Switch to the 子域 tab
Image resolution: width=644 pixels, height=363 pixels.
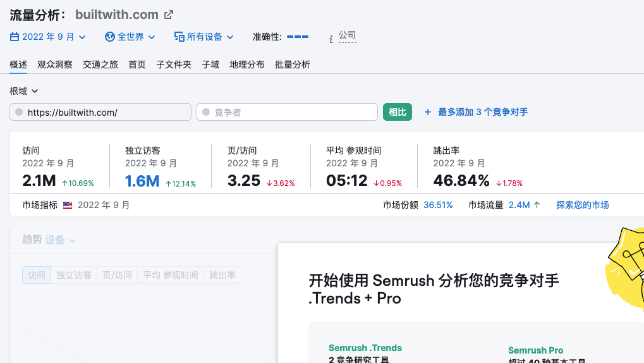coord(210,65)
